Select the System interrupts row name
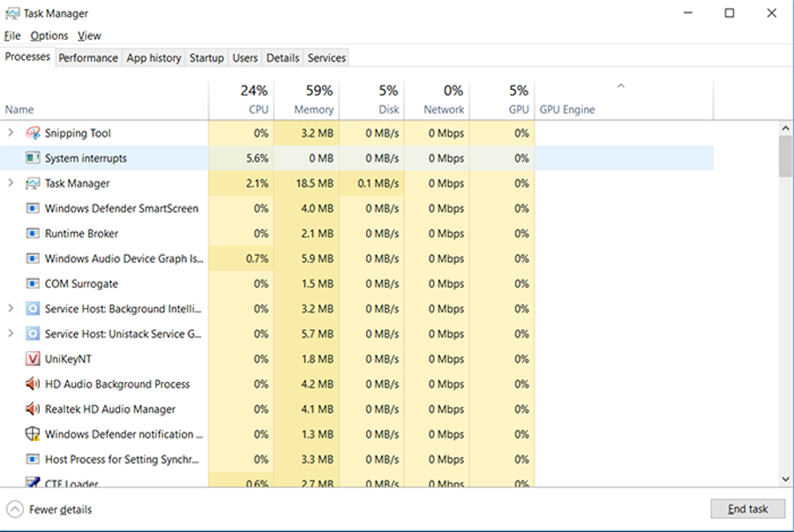The width and height of the screenshot is (794, 532). click(86, 159)
